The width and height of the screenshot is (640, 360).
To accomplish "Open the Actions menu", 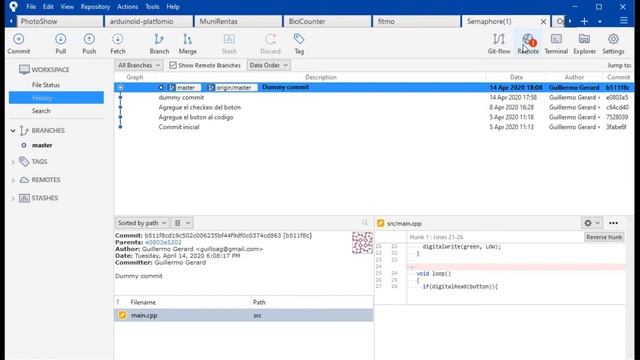I will coord(127,7).
